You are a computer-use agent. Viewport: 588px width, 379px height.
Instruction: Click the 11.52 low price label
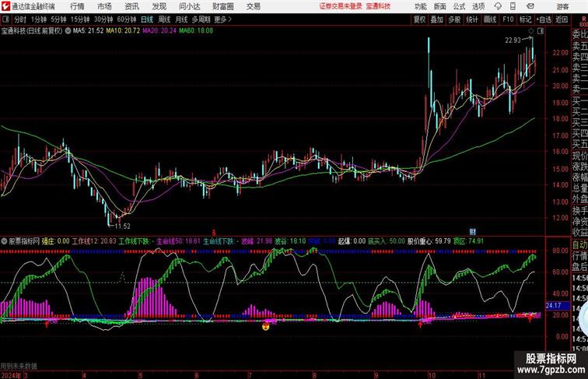(123, 226)
